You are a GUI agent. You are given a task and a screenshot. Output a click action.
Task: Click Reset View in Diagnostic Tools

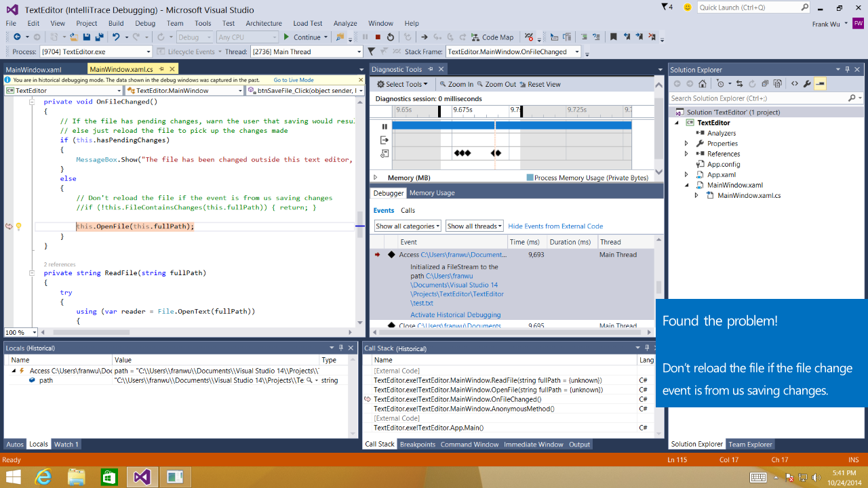(x=540, y=84)
